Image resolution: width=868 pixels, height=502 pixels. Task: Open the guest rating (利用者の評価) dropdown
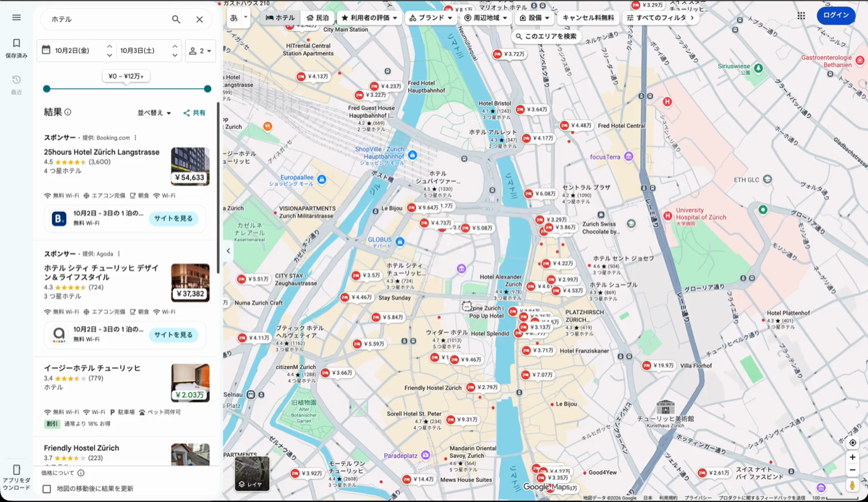[x=369, y=17]
